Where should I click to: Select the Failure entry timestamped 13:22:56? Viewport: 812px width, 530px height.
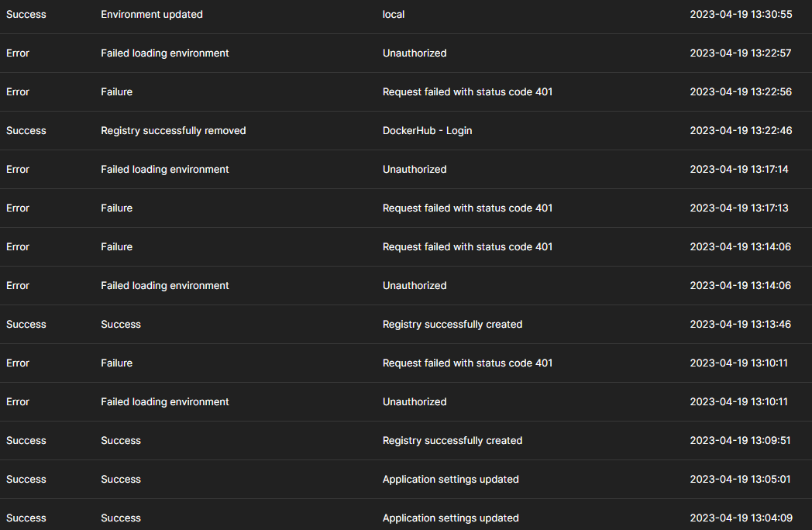pyautogui.click(x=116, y=91)
